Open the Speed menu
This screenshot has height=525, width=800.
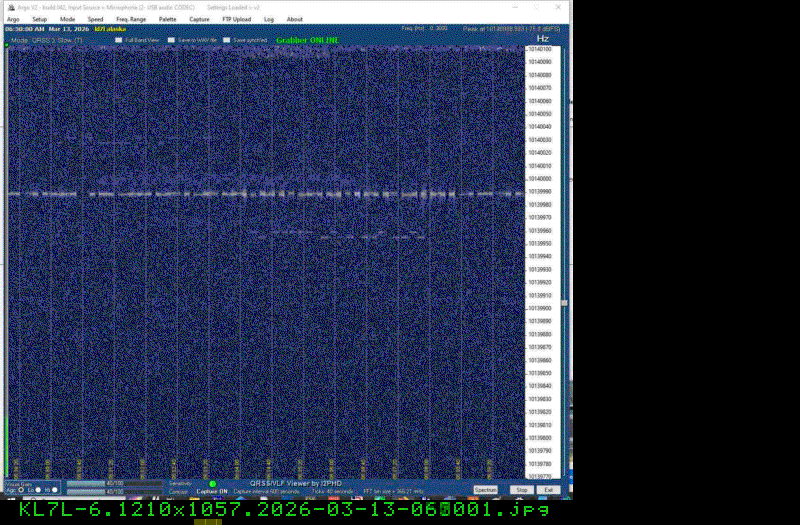coord(95,19)
